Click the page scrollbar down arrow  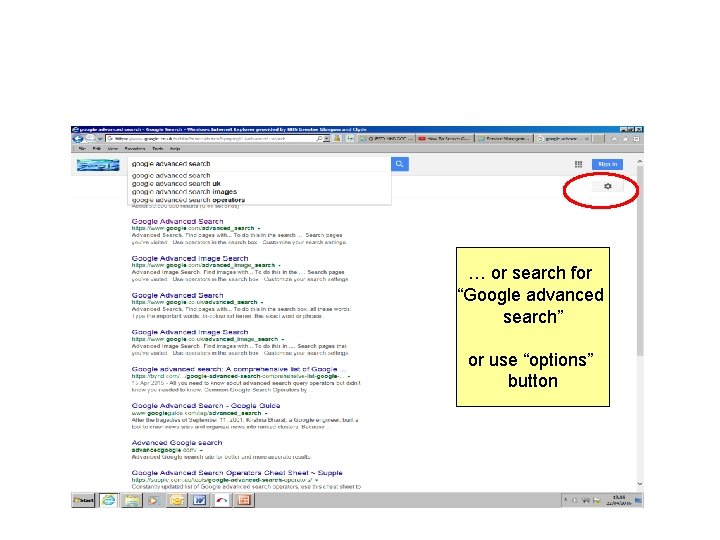640,484
